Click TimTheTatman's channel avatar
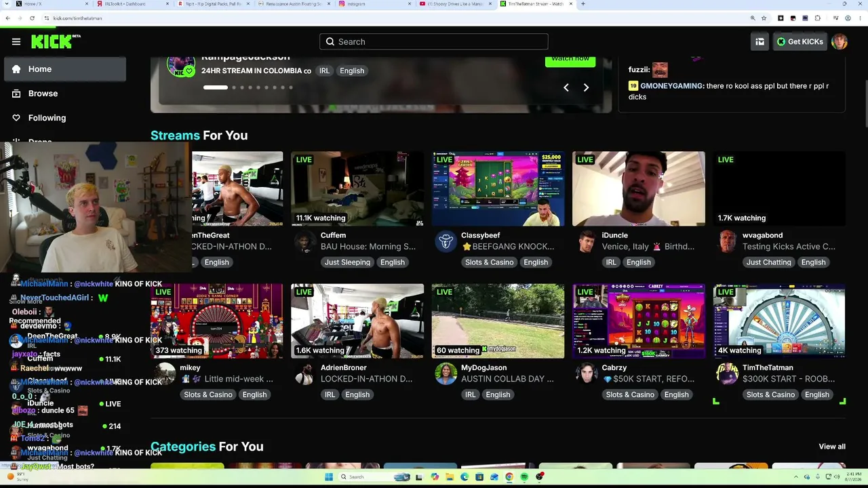Image resolution: width=868 pixels, height=488 pixels. pyautogui.click(x=728, y=373)
